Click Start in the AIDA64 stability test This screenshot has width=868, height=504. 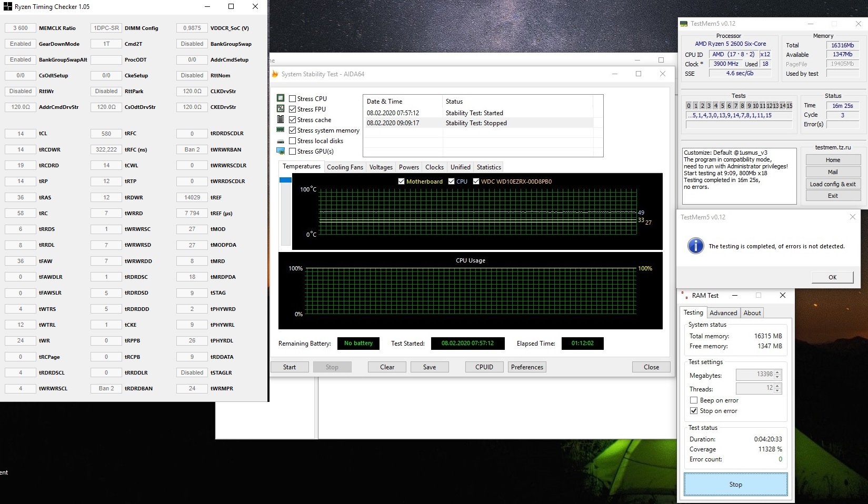(290, 367)
